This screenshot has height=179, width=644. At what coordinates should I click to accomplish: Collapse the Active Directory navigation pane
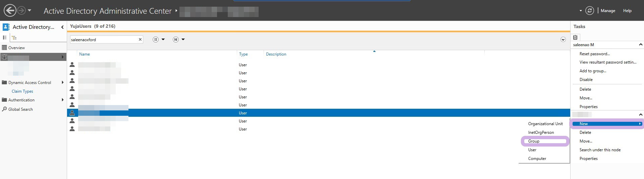click(62, 27)
